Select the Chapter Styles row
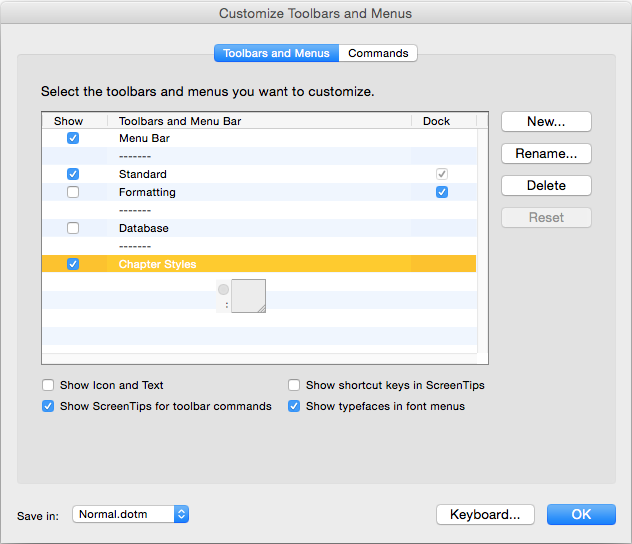The image size is (632, 544). coord(259,264)
